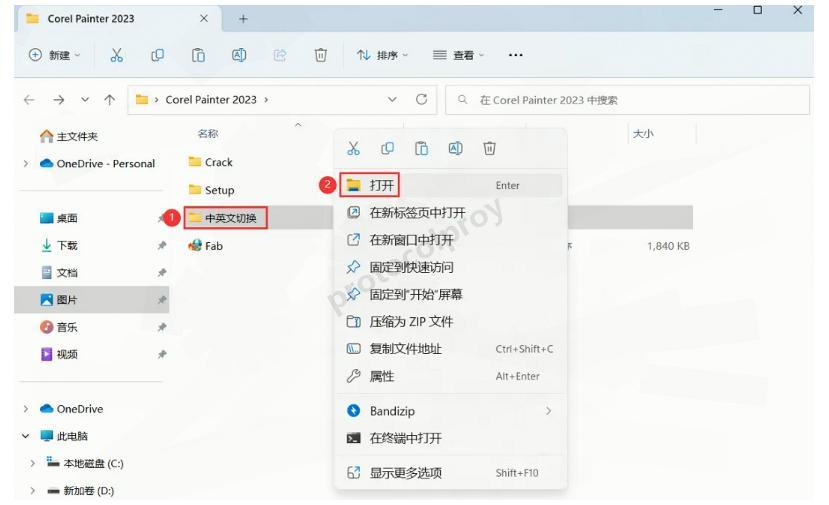Screen dimensions: 829x505
Task: Open 文档 documents in sidebar
Action: tap(59, 272)
